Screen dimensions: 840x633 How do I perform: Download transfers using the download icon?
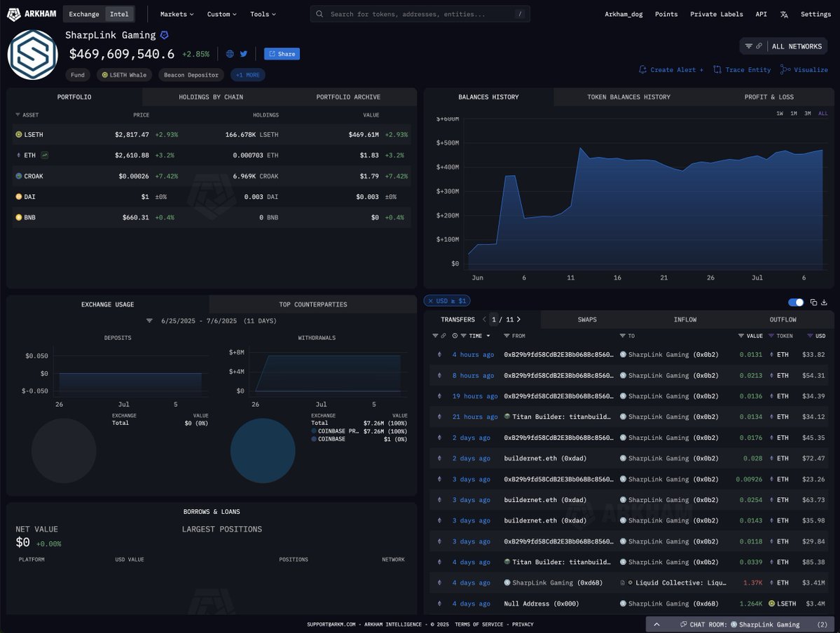[824, 302]
